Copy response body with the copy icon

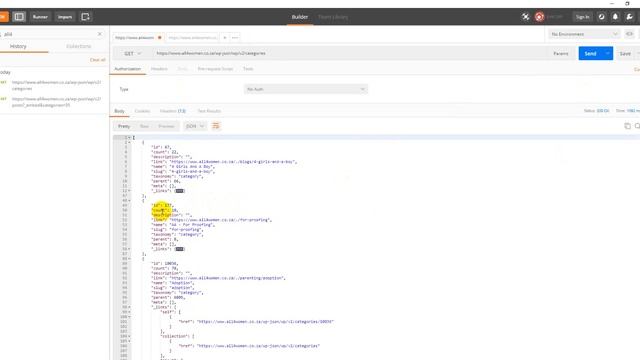(x=627, y=126)
